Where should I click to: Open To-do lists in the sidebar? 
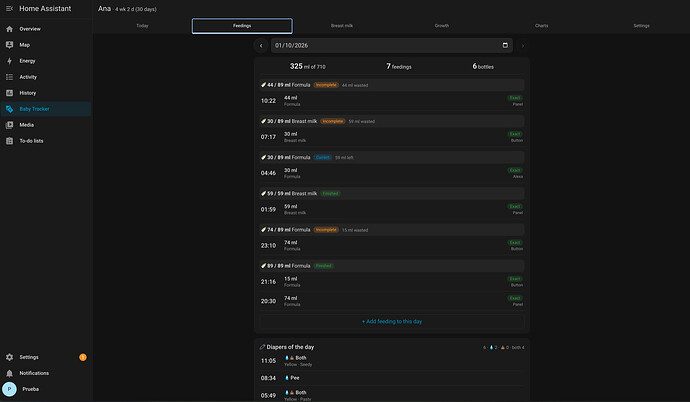click(x=46, y=141)
